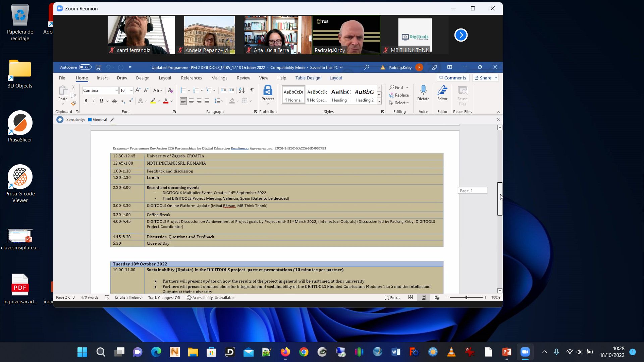The width and height of the screenshot is (644, 362).
Task: Switch to the References tab
Action: coord(191,78)
